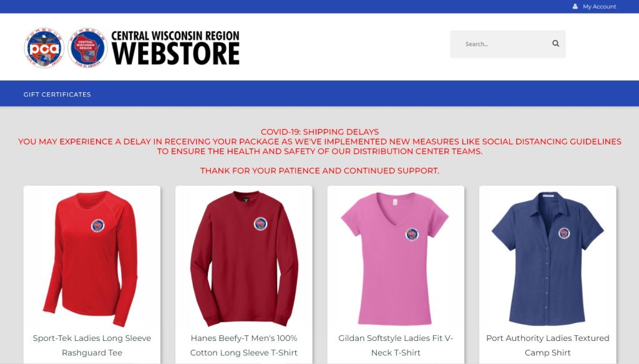This screenshot has height=364, width=639.
Task: Click the Central Wisconsin Region Webstore title
Action: tap(175, 47)
